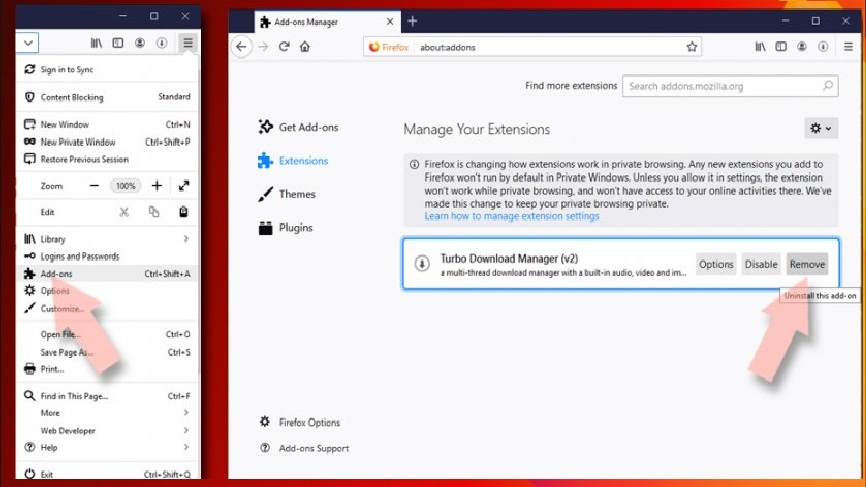Switch to the Themes section in the sidebar
This screenshot has width=866, height=487.
[297, 194]
